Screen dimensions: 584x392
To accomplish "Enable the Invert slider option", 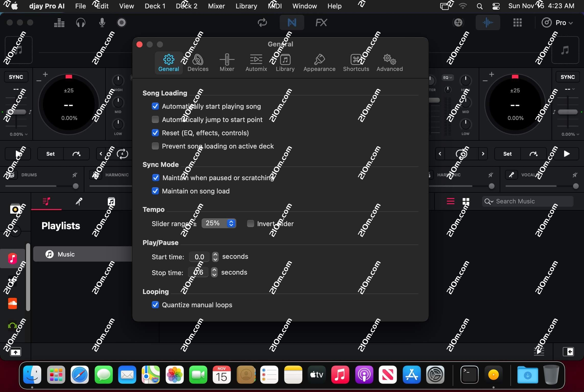I will [x=251, y=224].
